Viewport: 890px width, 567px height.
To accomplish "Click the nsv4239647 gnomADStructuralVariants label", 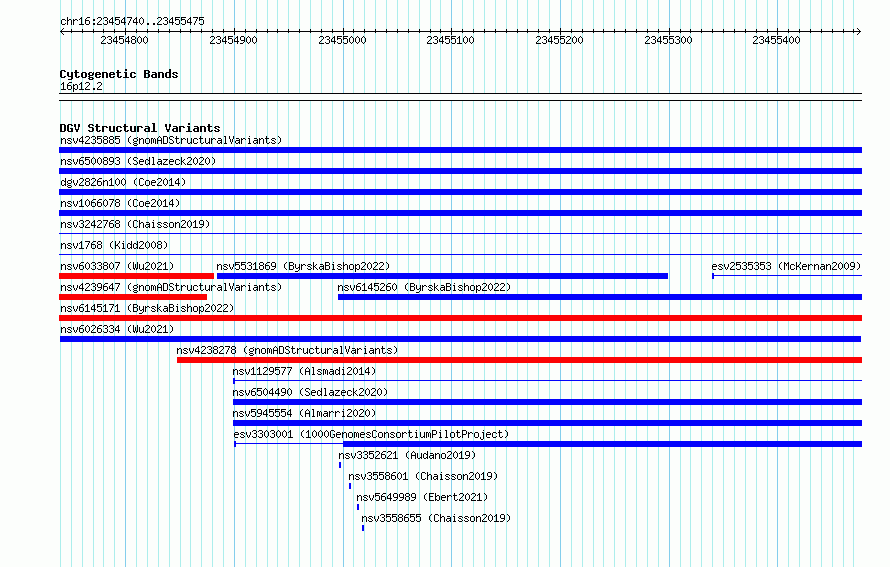I will pyautogui.click(x=171, y=287).
